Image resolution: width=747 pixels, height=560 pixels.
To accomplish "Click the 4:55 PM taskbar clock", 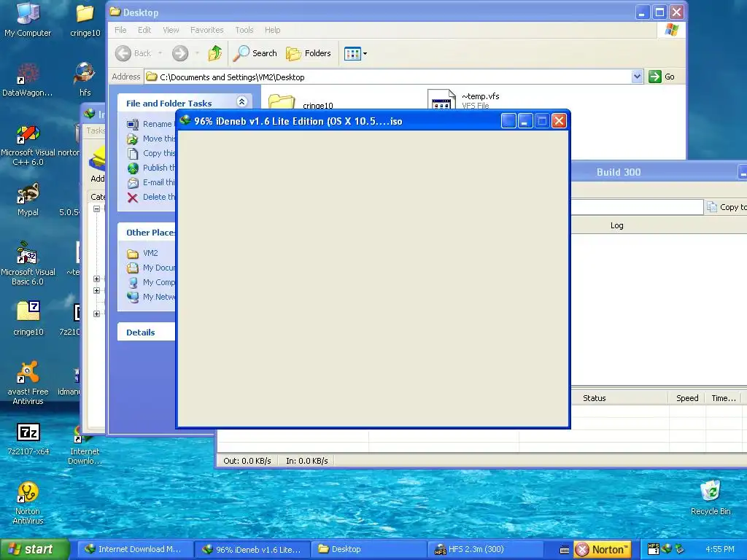I will [x=719, y=550].
